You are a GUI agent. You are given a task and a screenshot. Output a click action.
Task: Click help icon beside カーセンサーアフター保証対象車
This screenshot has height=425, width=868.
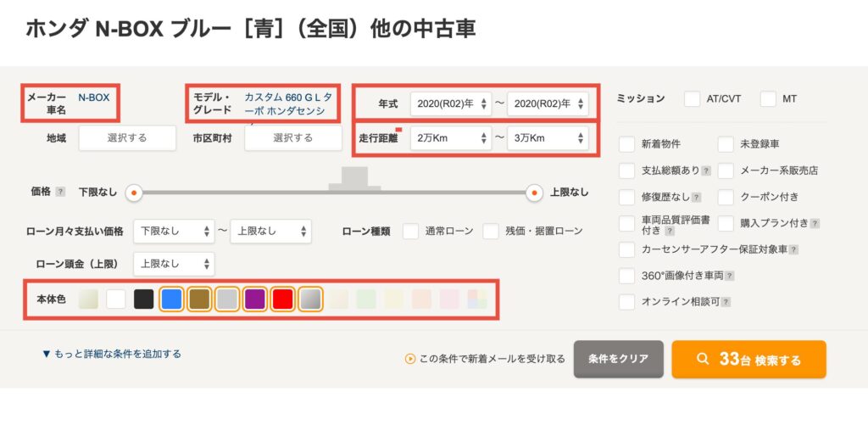click(793, 250)
